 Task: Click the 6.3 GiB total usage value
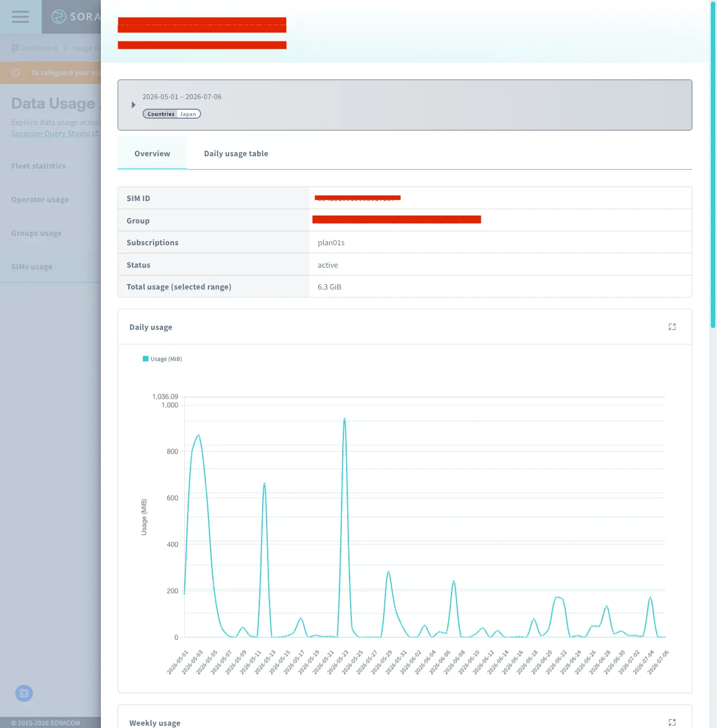click(329, 287)
